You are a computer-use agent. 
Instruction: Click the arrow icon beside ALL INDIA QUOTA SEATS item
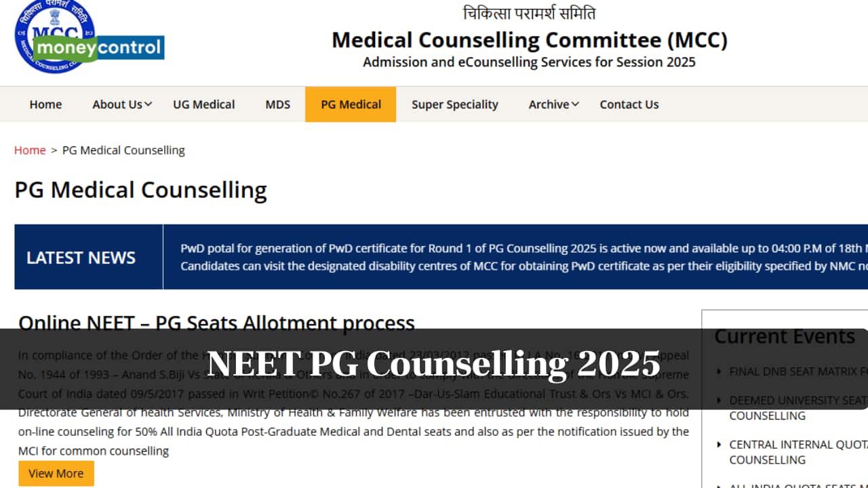click(x=719, y=485)
